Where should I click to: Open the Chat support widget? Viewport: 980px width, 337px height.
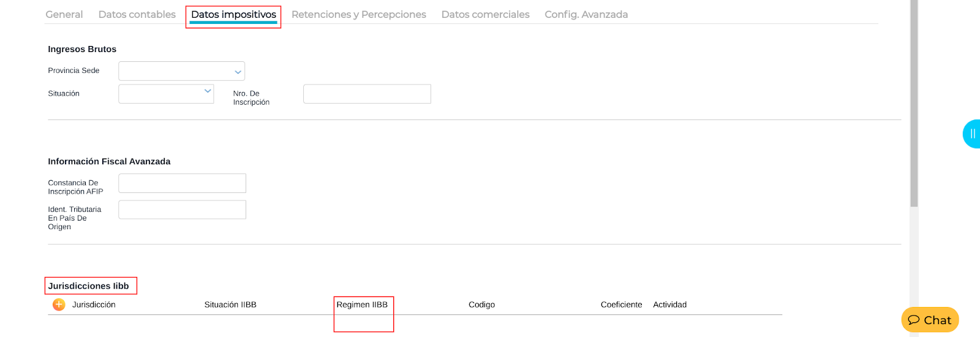(x=929, y=320)
